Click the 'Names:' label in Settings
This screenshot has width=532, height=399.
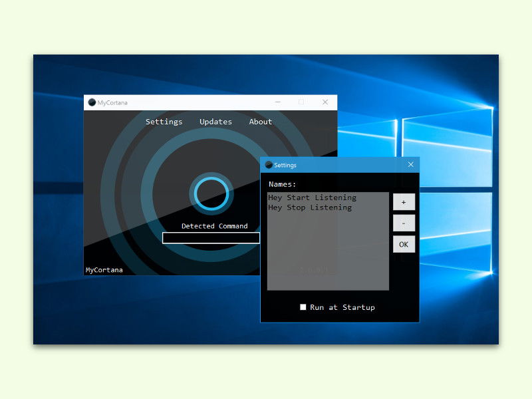tap(282, 184)
